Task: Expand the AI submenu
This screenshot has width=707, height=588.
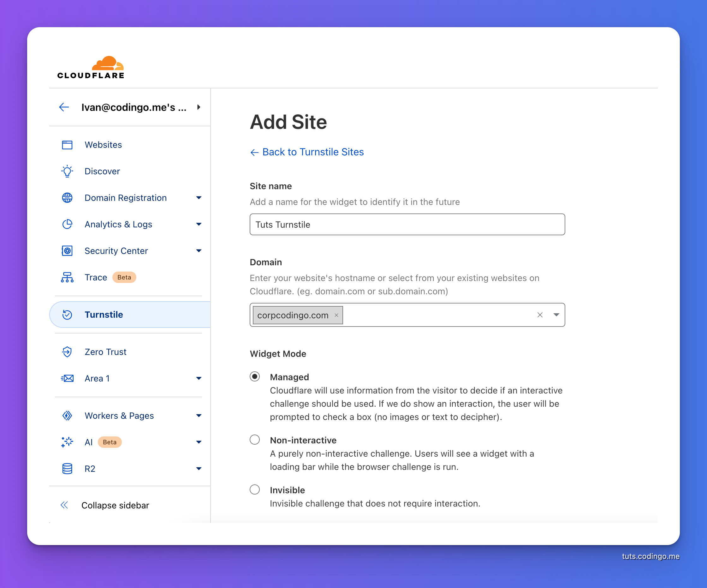Action: point(199,442)
